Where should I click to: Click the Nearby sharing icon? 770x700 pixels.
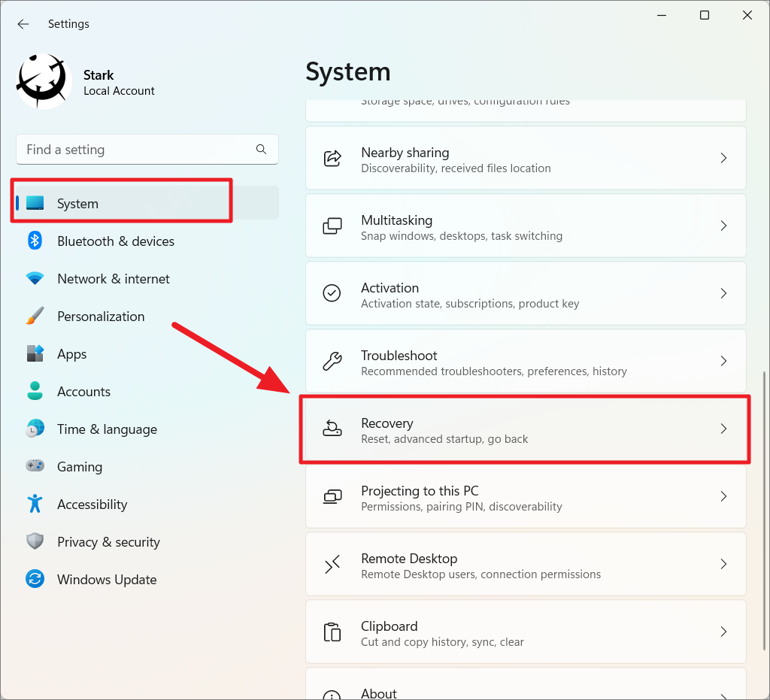point(332,158)
